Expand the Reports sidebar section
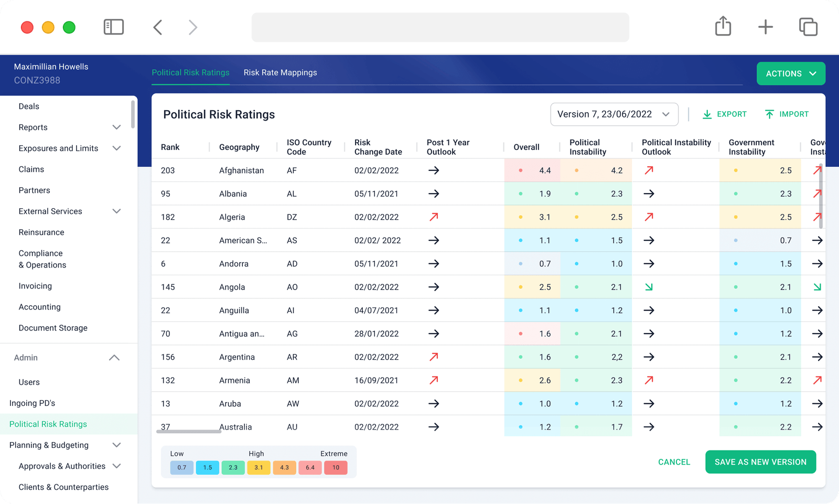The width and height of the screenshot is (839, 504). [116, 127]
